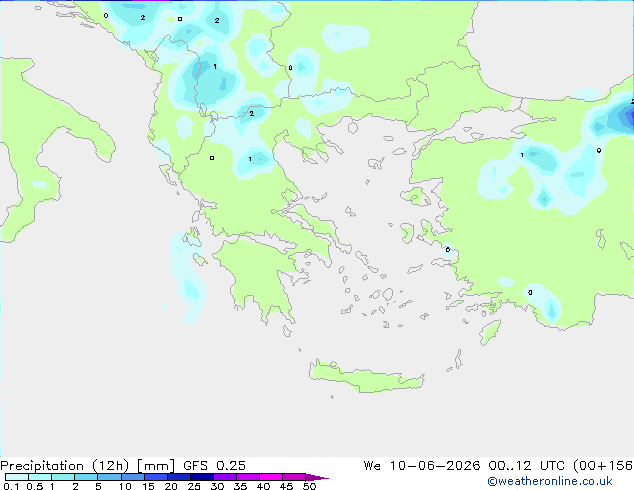Pick the 45–50 mm legend swatch

point(294,477)
